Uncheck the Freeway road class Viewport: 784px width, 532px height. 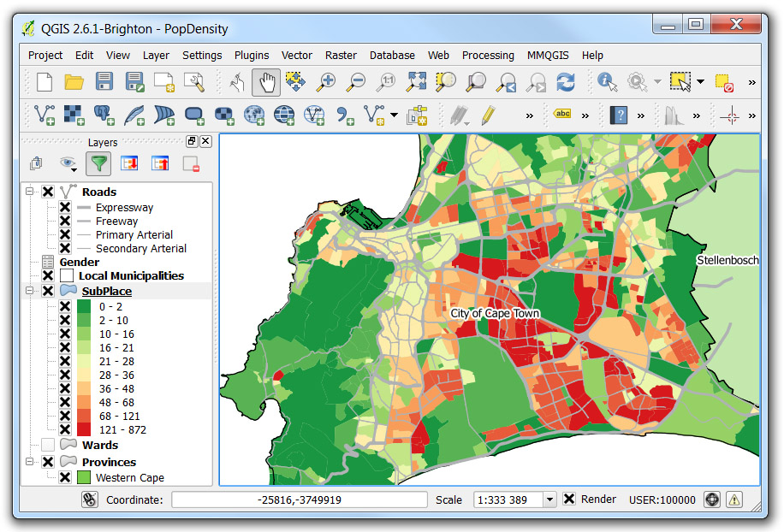65,221
